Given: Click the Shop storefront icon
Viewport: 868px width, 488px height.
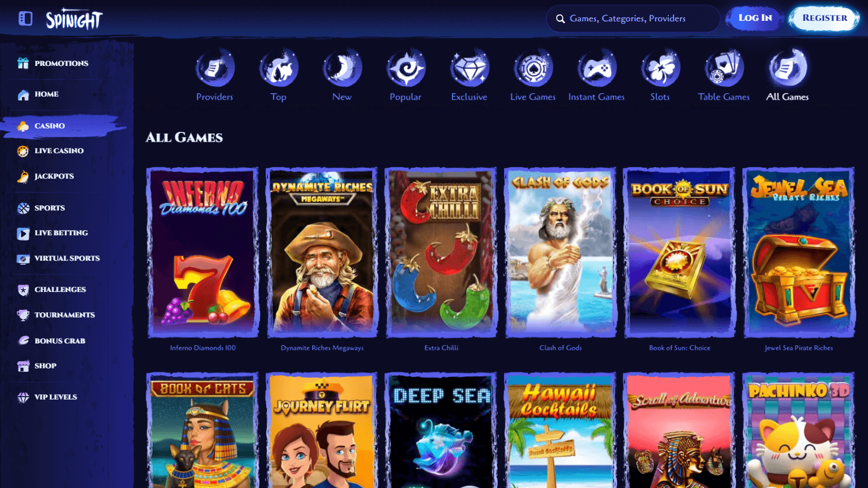Looking at the screenshot, I should (x=23, y=366).
